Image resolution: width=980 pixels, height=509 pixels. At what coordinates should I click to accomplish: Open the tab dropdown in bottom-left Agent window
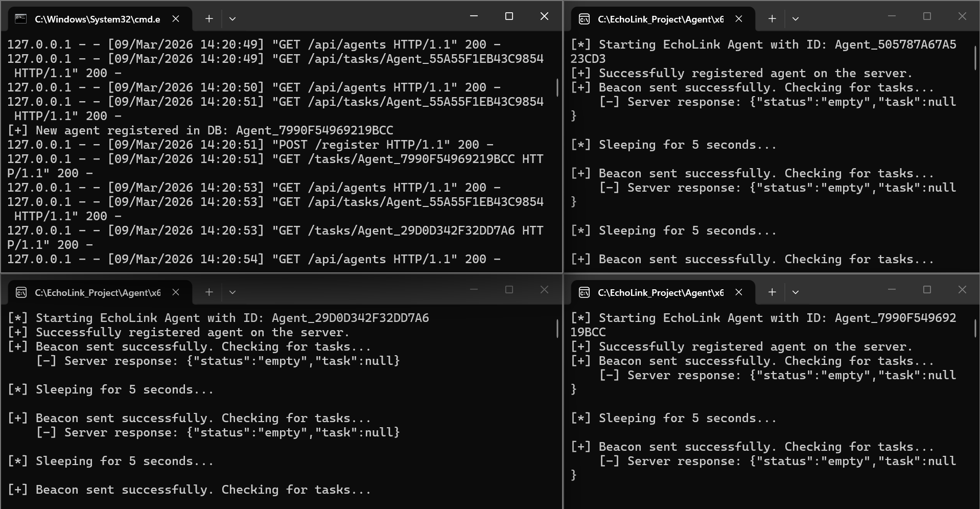(232, 292)
